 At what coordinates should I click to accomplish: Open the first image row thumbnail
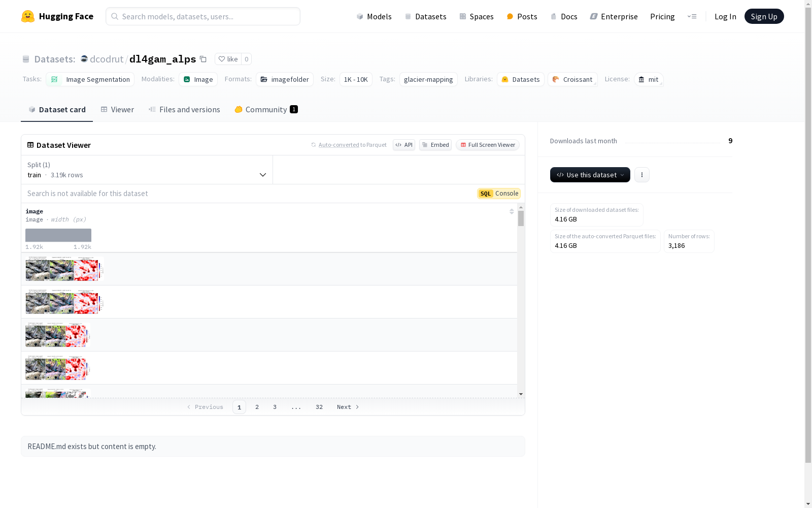point(64,269)
